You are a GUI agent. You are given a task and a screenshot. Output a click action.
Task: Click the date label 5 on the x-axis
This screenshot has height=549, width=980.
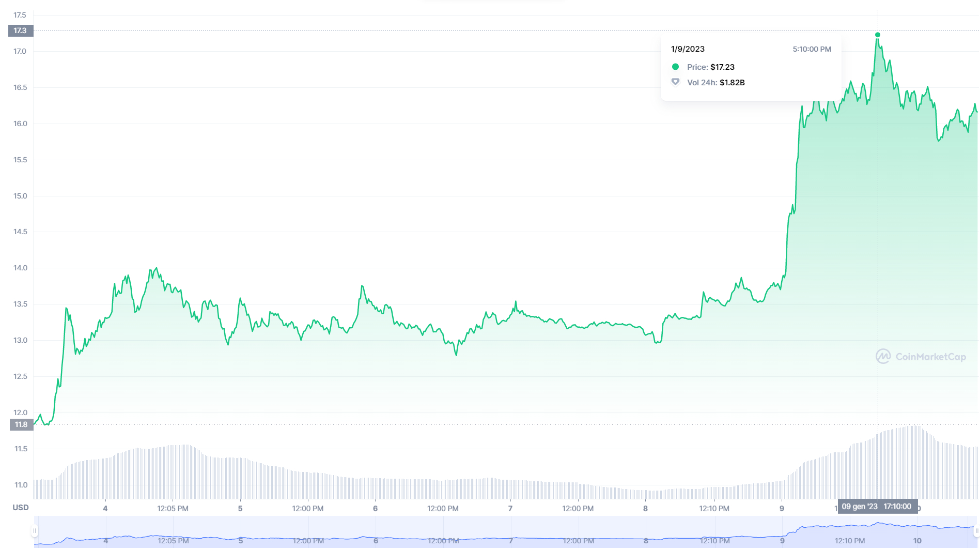pyautogui.click(x=240, y=509)
